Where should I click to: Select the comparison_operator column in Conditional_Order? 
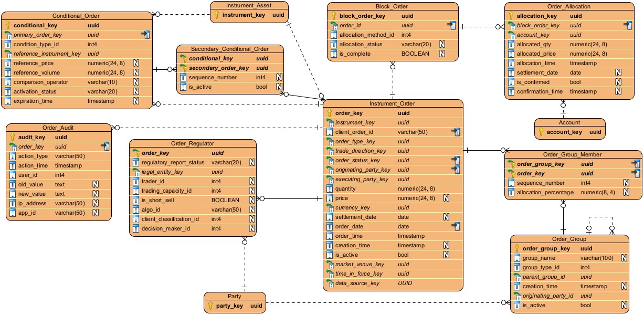point(40,82)
